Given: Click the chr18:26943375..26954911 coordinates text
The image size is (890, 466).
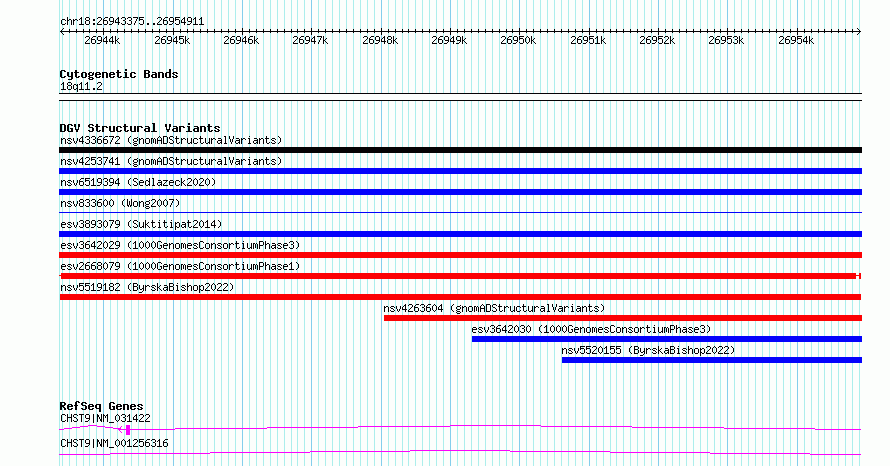Looking at the screenshot, I should point(132,22).
